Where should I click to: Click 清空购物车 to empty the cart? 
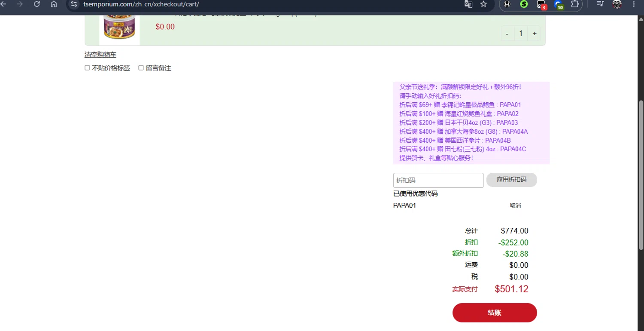[x=100, y=55]
